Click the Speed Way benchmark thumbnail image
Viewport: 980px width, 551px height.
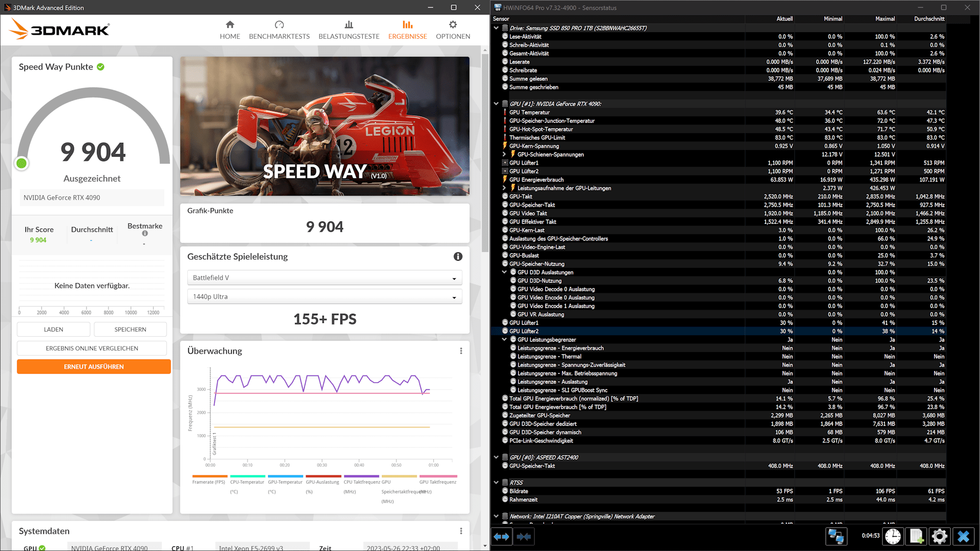point(325,126)
